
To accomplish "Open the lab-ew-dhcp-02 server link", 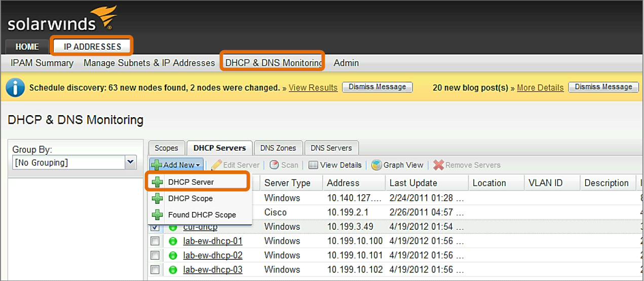I will coord(213,255).
